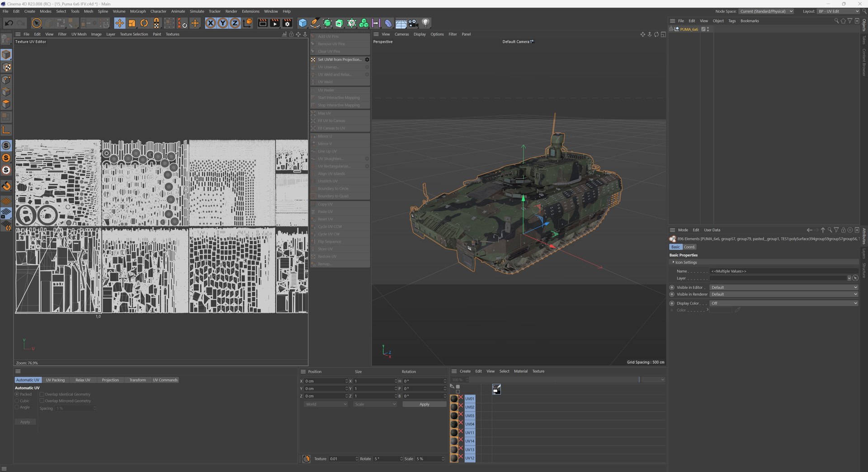Click the Floor grid icon
The width and height of the screenshot is (868, 472).
(401, 23)
